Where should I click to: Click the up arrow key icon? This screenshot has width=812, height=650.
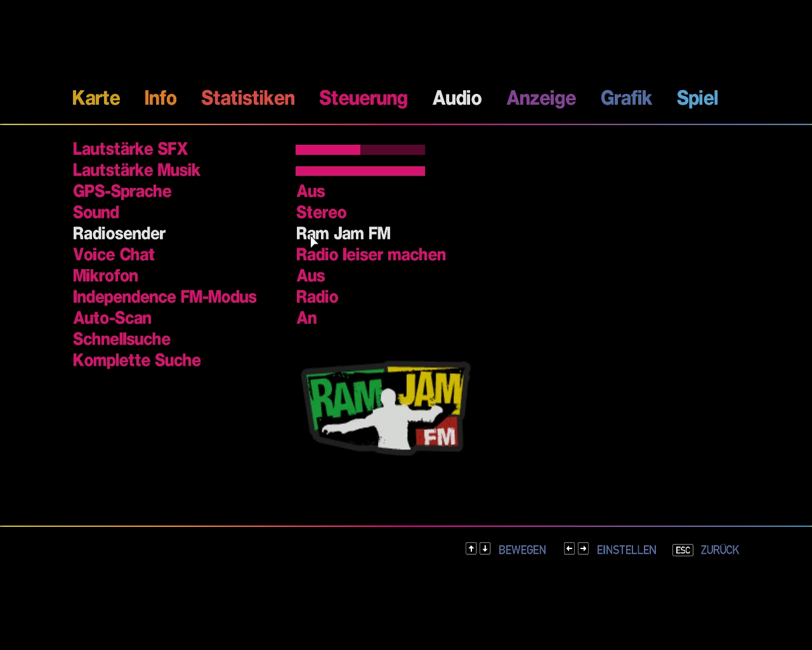coord(471,549)
